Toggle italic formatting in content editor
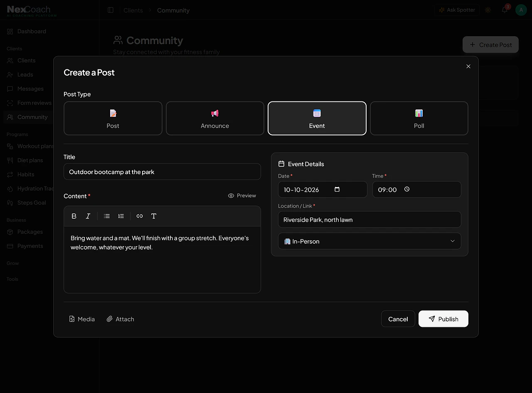Viewport: 532px width, 393px height. tap(88, 216)
